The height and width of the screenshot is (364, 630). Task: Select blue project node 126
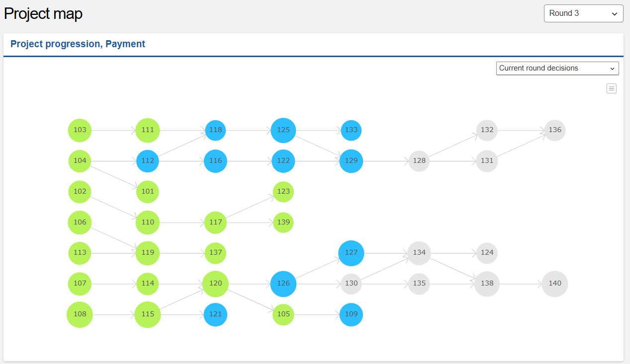click(x=283, y=284)
